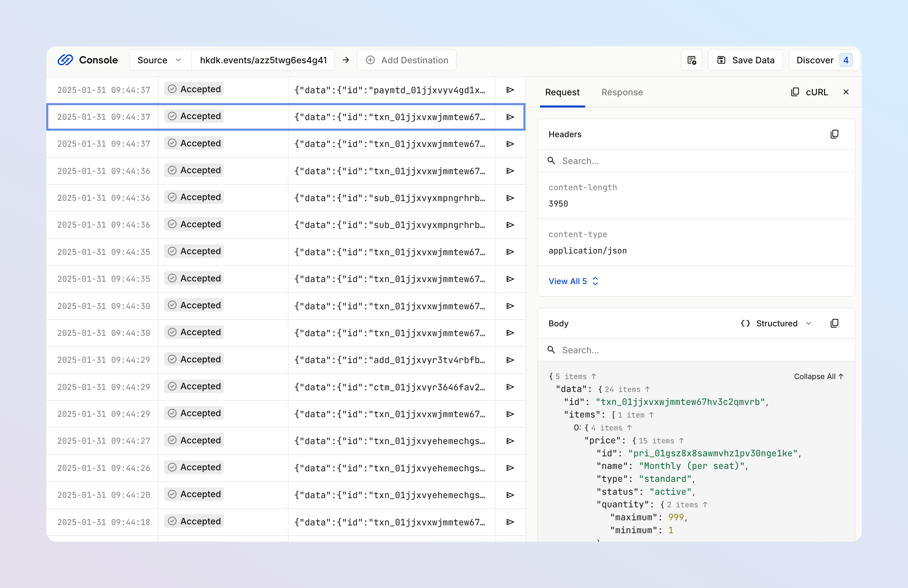Click the Discover count badge 4

[x=845, y=60]
